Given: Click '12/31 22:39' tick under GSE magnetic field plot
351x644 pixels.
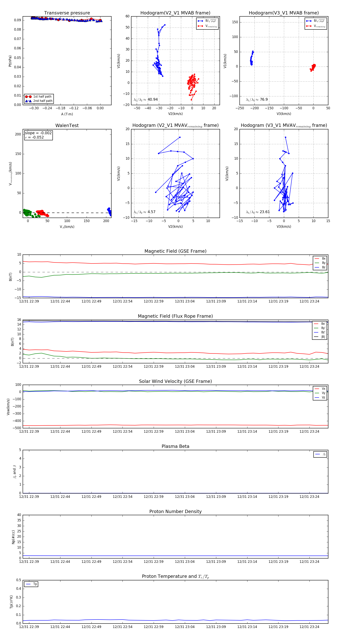Looking at the screenshot, I should [29, 302].
